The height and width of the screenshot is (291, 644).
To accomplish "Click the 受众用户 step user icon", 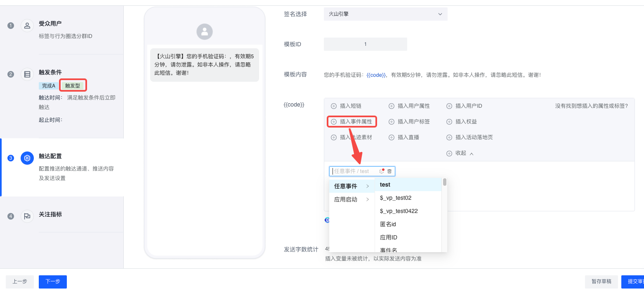I will click(x=27, y=26).
